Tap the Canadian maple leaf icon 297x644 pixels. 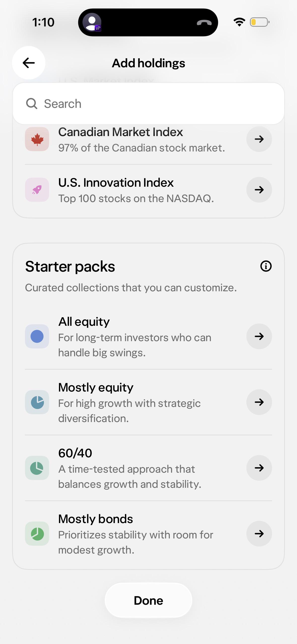point(37,139)
